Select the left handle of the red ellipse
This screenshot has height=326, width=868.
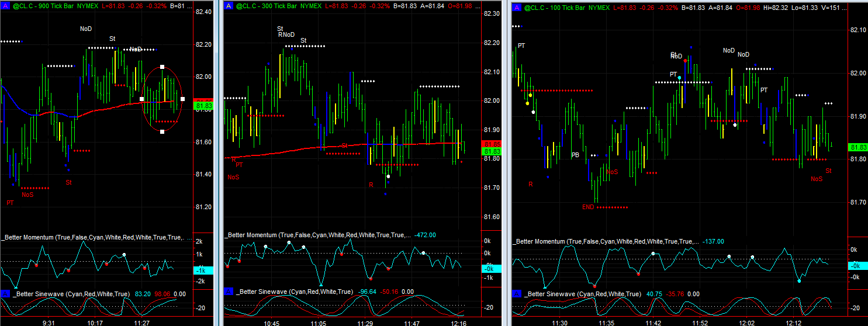pyautogui.click(x=142, y=99)
